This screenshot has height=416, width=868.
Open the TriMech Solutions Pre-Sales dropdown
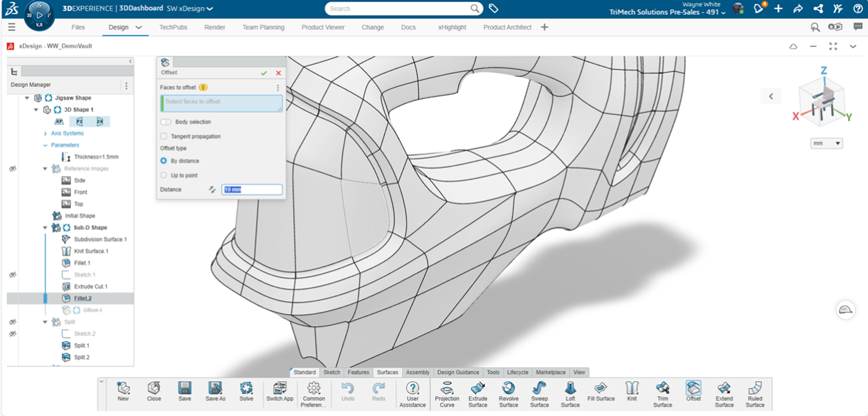[x=724, y=13]
